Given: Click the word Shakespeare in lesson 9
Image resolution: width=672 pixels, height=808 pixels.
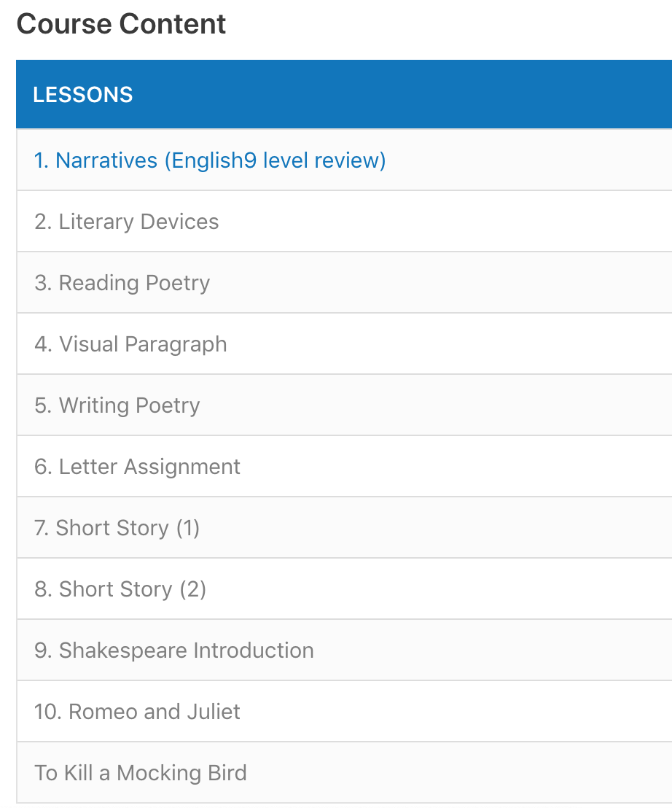Looking at the screenshot, I should (120, 650).
